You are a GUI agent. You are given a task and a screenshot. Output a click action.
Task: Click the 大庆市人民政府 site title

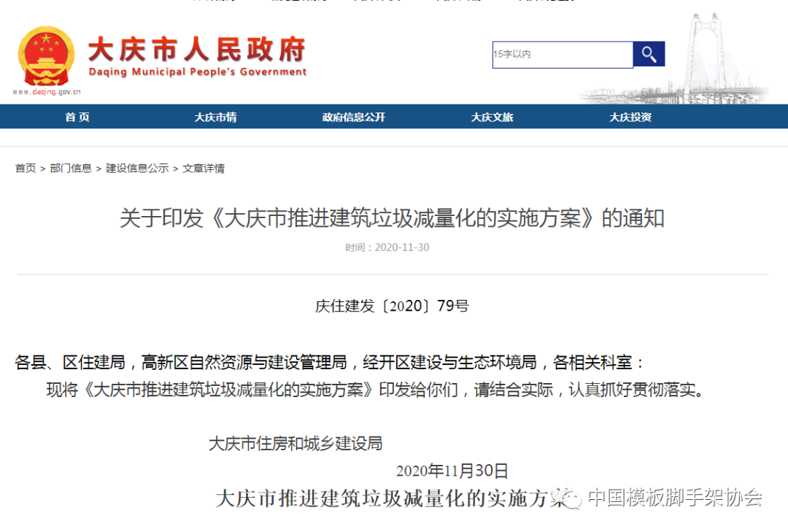click(197, 50)
